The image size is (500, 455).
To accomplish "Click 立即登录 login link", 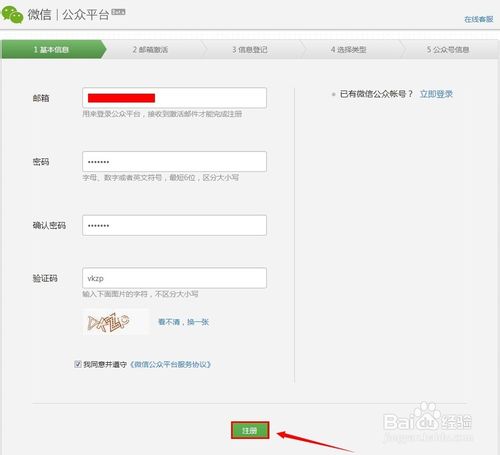I will (436, 94).
